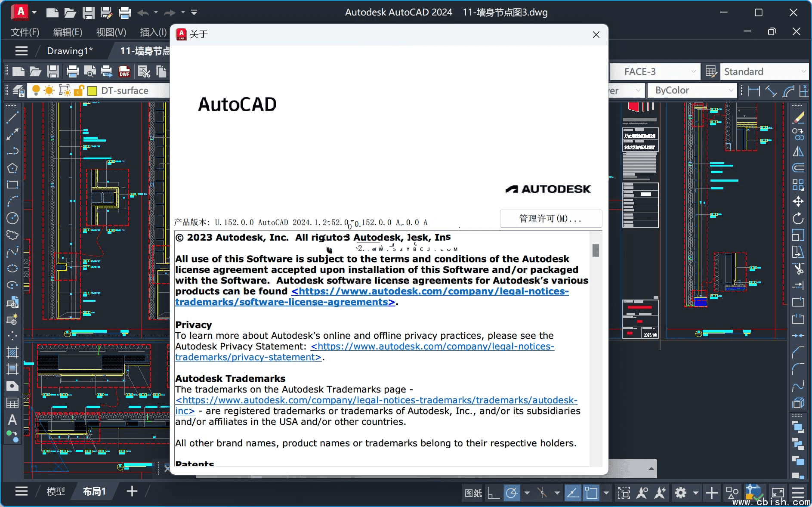Open the ByColor dropdown
The height and width of the screenshot is (507, 812).
732,90
